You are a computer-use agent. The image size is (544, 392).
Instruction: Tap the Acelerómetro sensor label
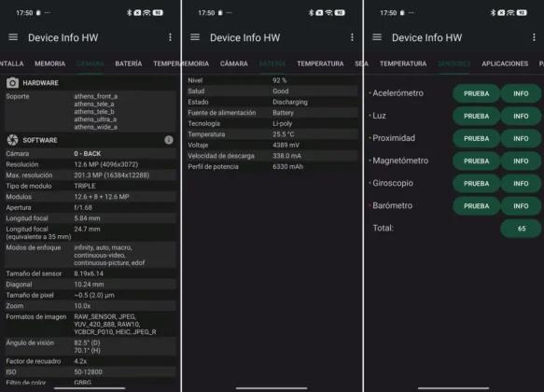coord(398,93)
